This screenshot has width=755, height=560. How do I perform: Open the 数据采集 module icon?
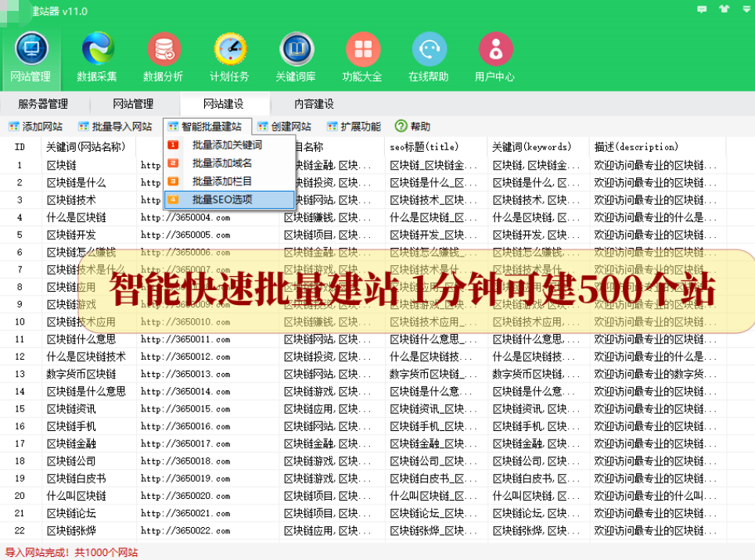pyautogui.click(x=97, y=49)
